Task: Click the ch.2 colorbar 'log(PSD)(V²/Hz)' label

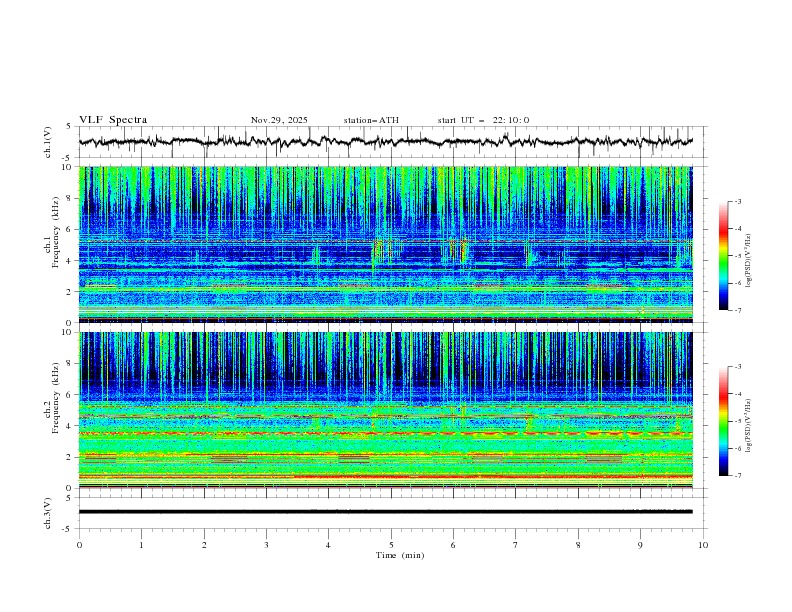Action: (749, 426)
